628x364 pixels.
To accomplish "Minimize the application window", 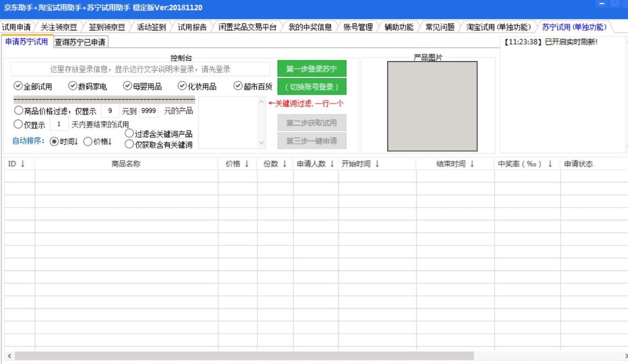I will (x=602, y=4).
